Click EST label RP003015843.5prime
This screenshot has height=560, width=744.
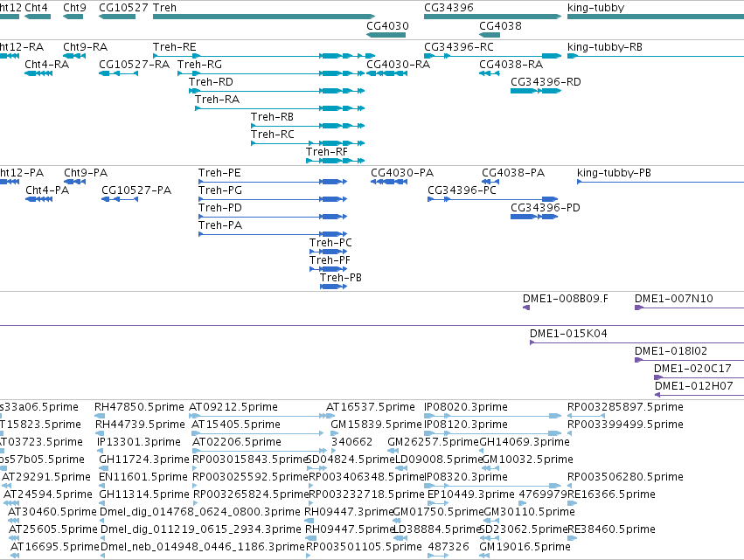pos(251,460)
